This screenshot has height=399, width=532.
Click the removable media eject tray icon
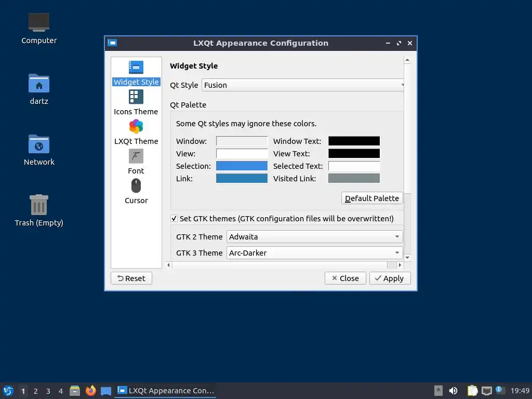point(438,391)
